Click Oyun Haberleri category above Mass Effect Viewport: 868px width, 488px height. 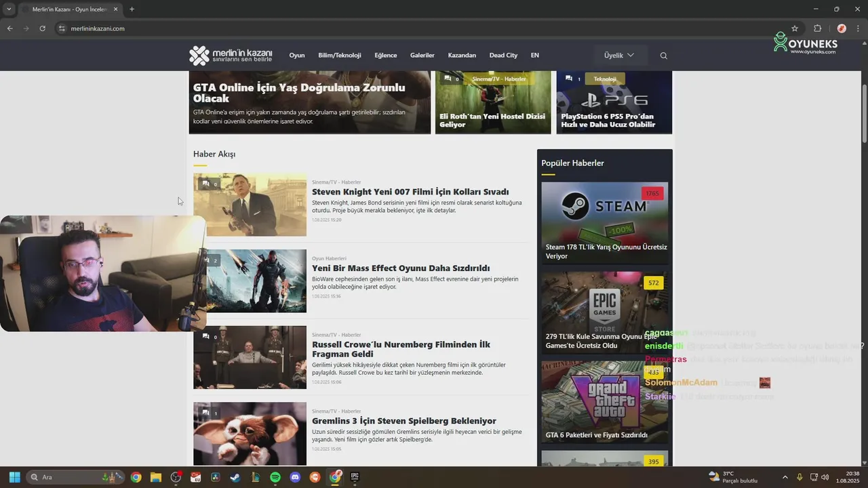click(x=329, y=258)
